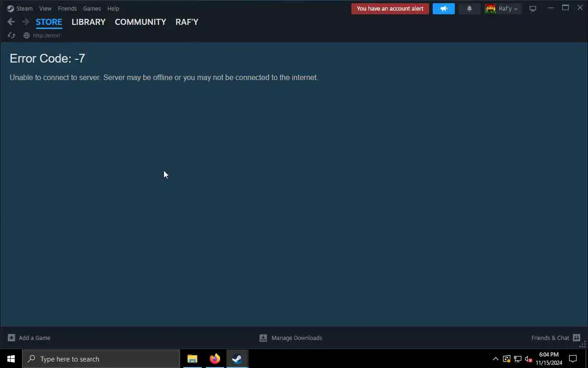Open the Games menu

pyautogui.click(x=92, y=9)
